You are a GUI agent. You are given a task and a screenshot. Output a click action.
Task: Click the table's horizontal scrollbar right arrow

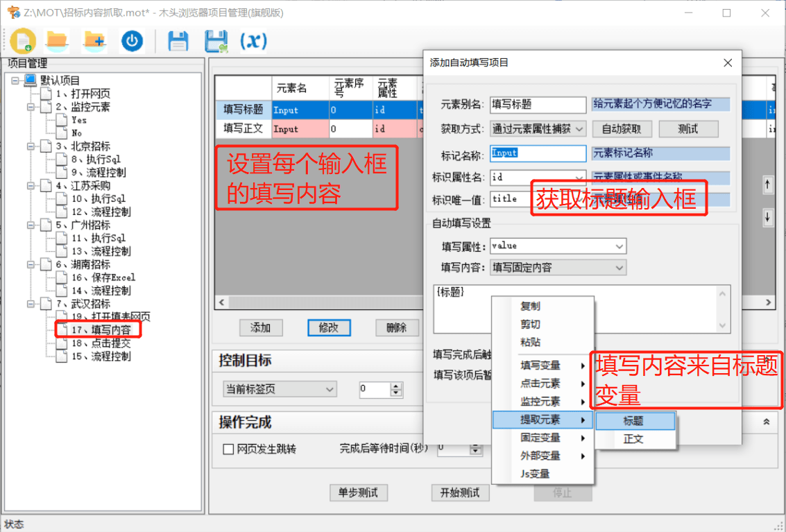coord(768,302)
